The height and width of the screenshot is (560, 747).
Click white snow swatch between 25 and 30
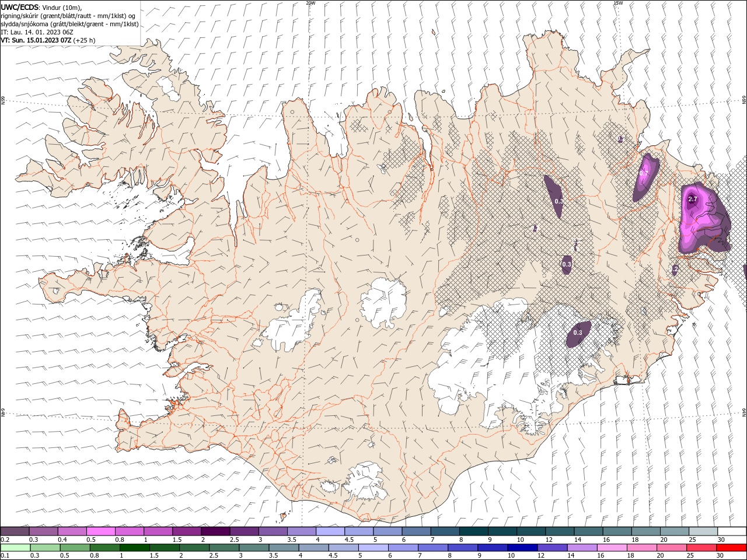[x=703, y=531]
